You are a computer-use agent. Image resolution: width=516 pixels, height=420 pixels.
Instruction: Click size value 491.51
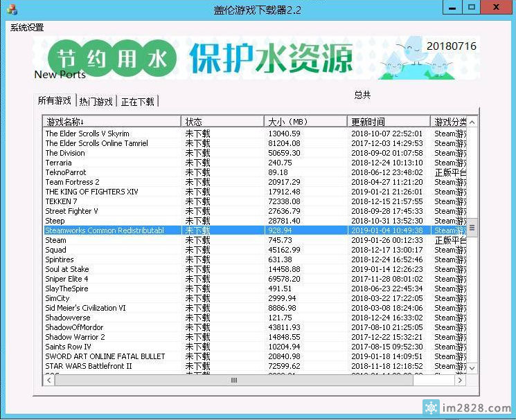(280, 289)
